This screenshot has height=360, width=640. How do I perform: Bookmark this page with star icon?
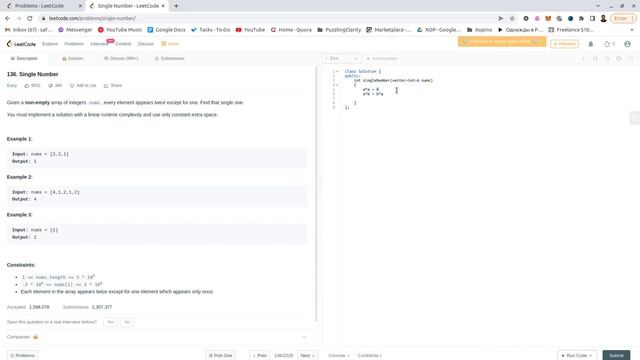(x=512, y=18)
